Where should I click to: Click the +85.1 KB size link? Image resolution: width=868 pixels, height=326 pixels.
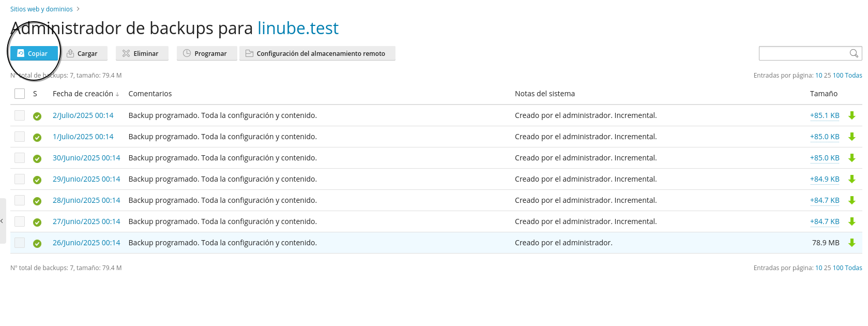tap(825, 115)
